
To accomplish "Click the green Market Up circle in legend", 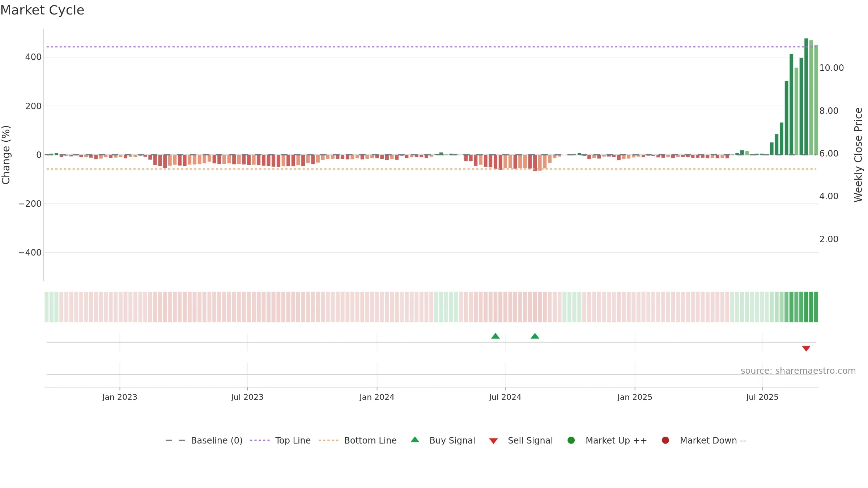I will 571,440.
